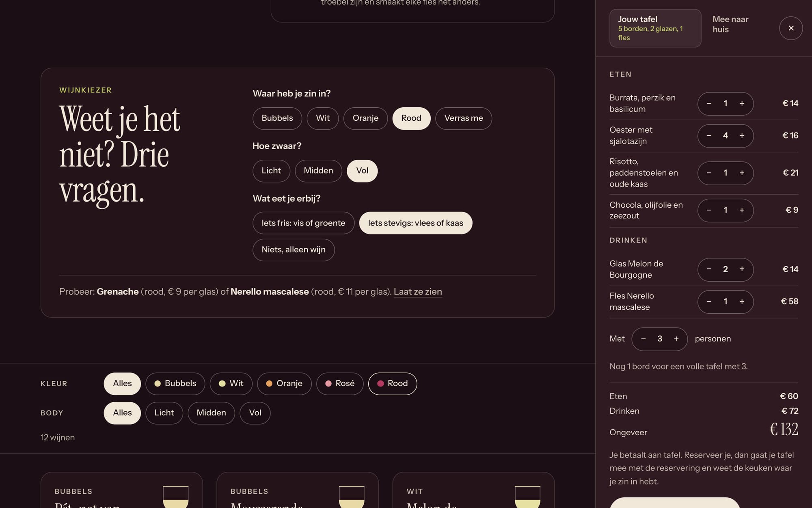Increase the Risotto quantity with plus
Viewport: 812px width, 508px height.
742,173
